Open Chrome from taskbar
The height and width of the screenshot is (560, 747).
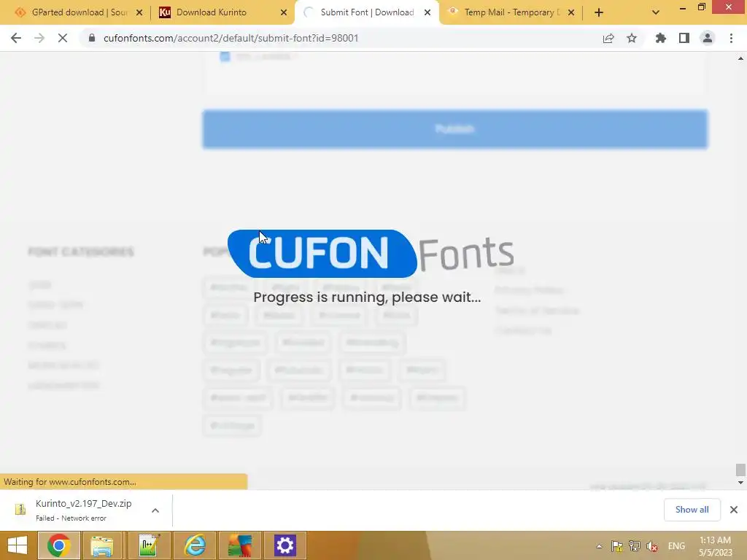[58, 545]
